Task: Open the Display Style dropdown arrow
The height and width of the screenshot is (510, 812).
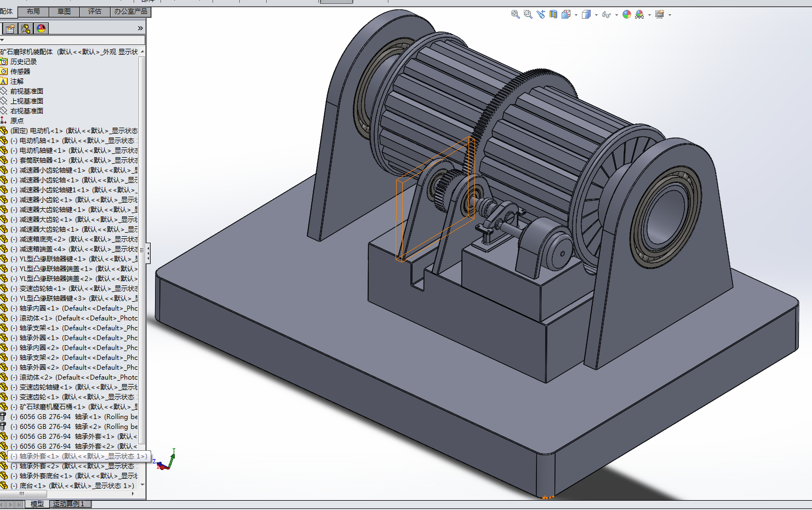Action: (x=596, y=15)
